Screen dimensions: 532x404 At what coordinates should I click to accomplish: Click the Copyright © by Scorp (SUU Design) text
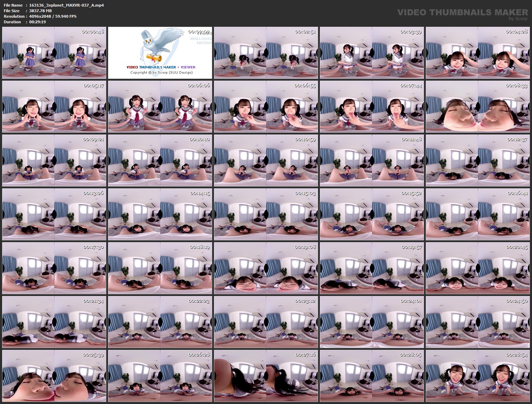[161, 73]
